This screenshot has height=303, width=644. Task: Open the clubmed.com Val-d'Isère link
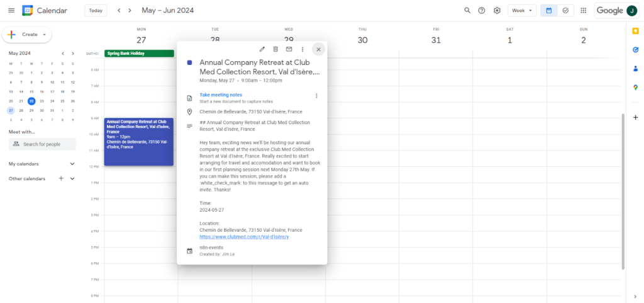click(x=244, y=237)
